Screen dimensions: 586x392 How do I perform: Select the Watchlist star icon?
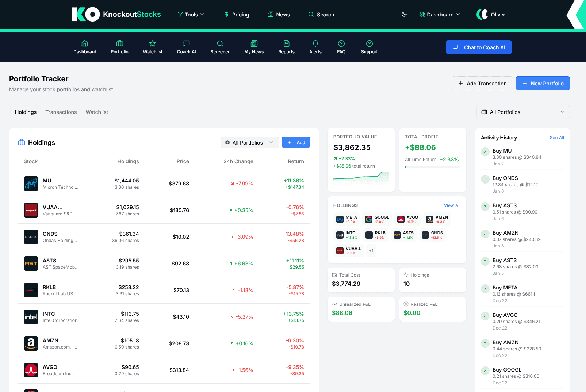(153, 43)
